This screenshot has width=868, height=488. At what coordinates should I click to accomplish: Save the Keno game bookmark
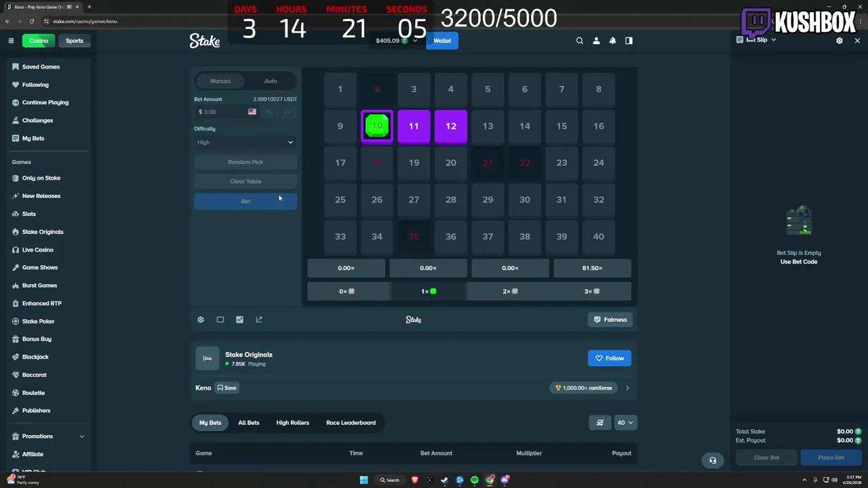pyautogui.click(x=227, y=388)
